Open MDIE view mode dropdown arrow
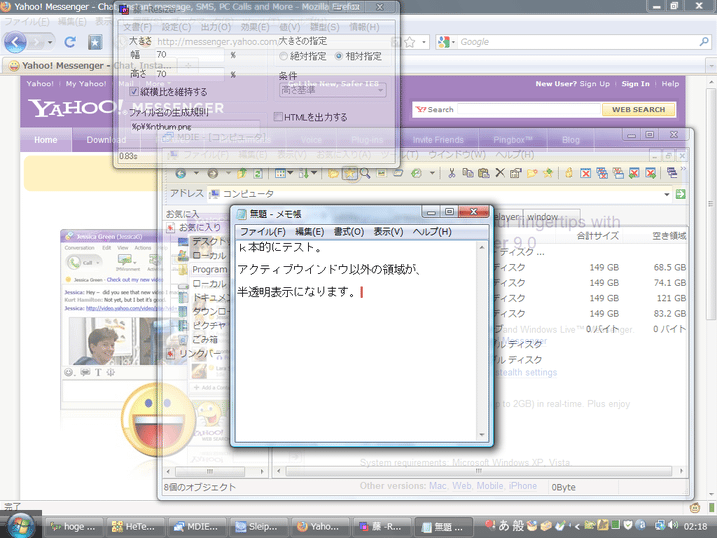 [x=290, y=173]
